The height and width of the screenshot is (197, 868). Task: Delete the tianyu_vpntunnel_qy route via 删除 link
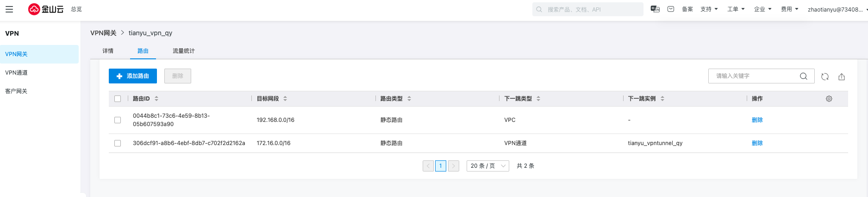(x=757, y=143)
